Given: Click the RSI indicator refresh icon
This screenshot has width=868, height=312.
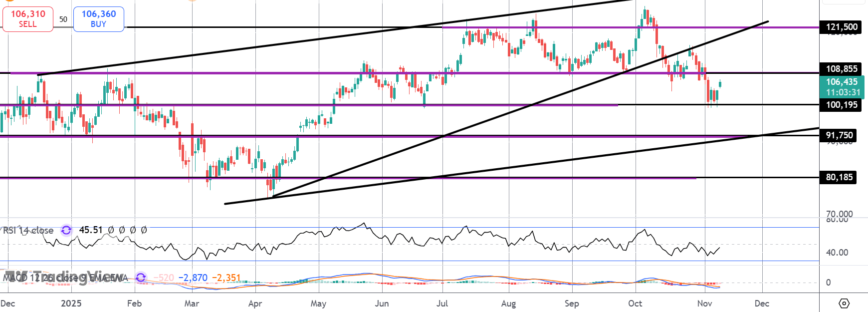Looking at the screenshot, I should click(66, 230).
